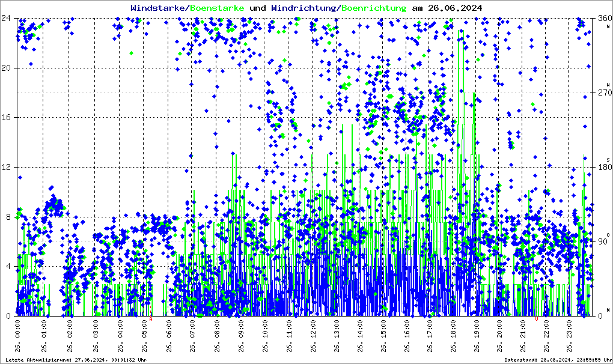Click the date '26.06.2024' in the chart title

coord(455,8)
